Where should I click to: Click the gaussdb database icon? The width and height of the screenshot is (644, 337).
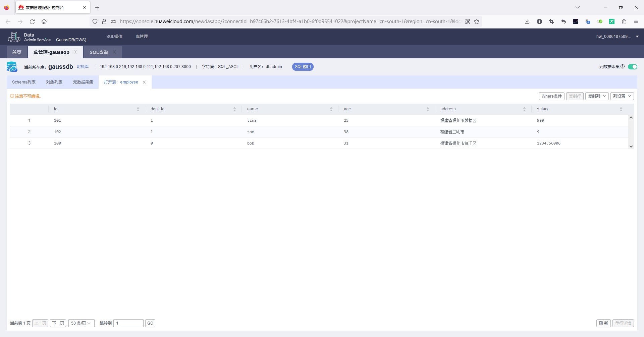coord(12,67)
